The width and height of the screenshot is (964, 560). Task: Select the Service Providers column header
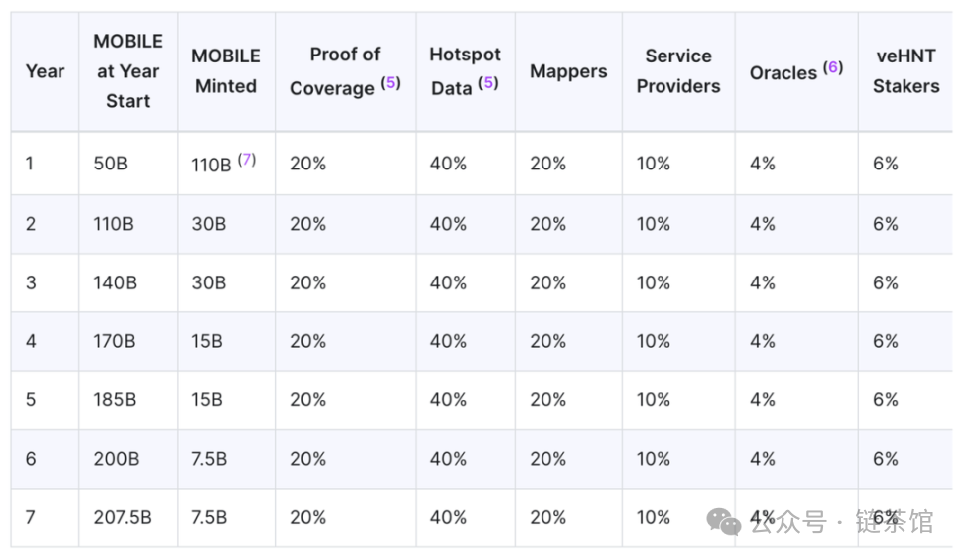(678, 71)
